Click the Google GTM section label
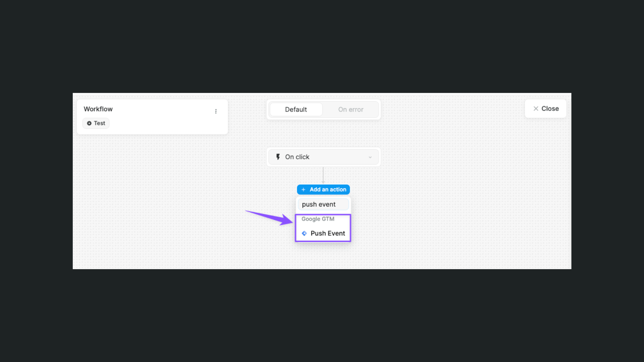The image size is (644, 362). tap(318, 219)
